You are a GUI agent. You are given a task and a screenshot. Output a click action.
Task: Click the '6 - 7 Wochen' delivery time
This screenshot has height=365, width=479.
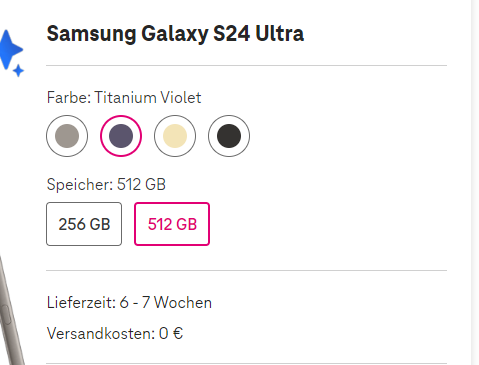point(166,303)
